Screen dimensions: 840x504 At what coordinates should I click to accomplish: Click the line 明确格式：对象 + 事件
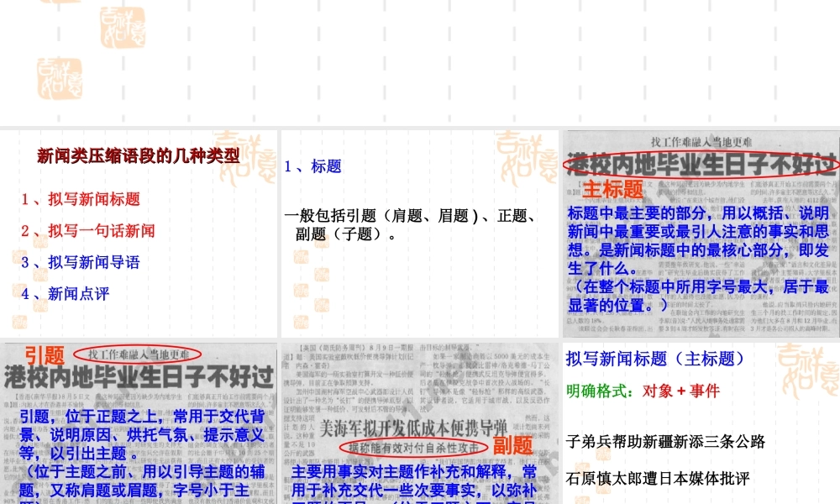coord(643,391)
